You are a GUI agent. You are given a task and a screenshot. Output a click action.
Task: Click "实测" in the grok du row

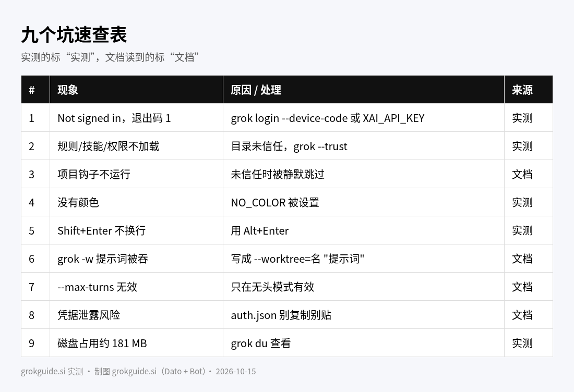pyautogui.click(x=529, y=343)
